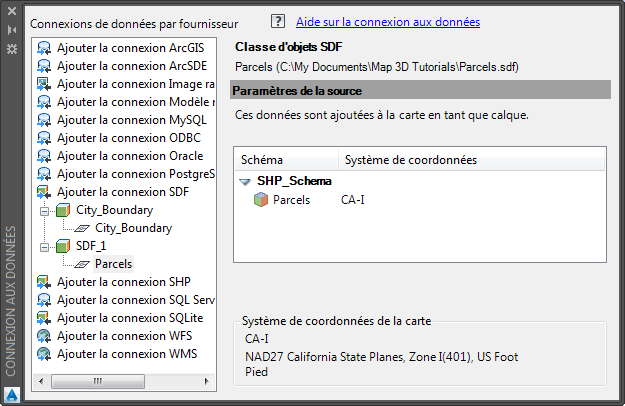Select Parcels under SDF_1 in tree
625x406 pixels.
[113, 264]
